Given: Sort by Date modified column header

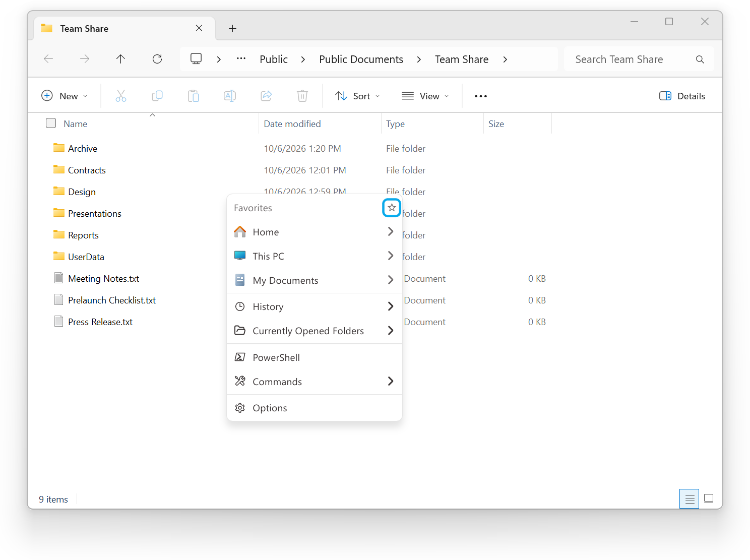Looking at the screenshot, I should click(292, 123).
